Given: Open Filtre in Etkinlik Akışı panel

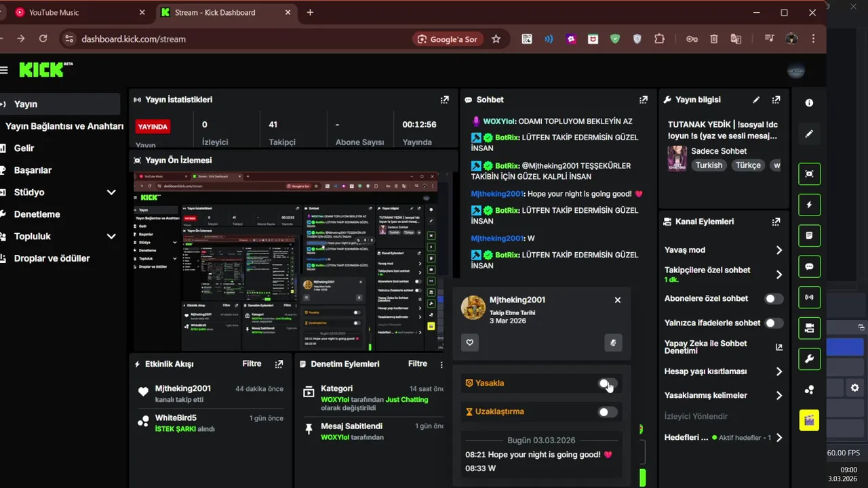Looking at the screenshot, I should tap(252, 364).
